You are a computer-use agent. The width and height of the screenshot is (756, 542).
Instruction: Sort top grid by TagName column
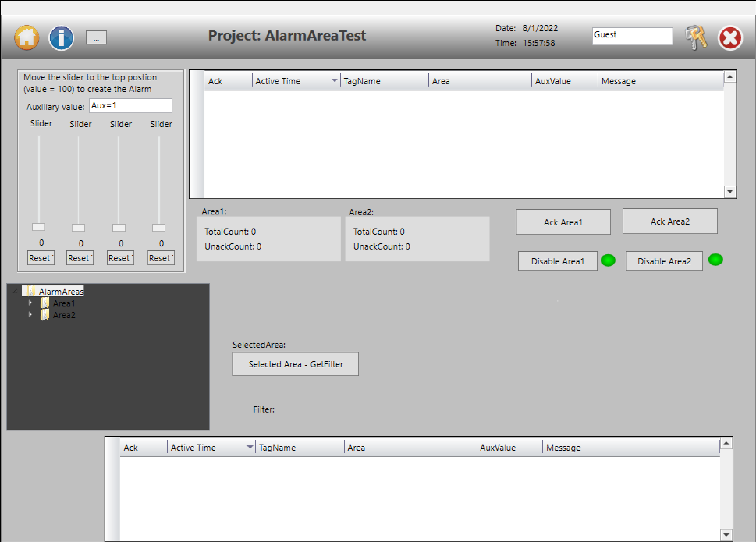point(384,81)
